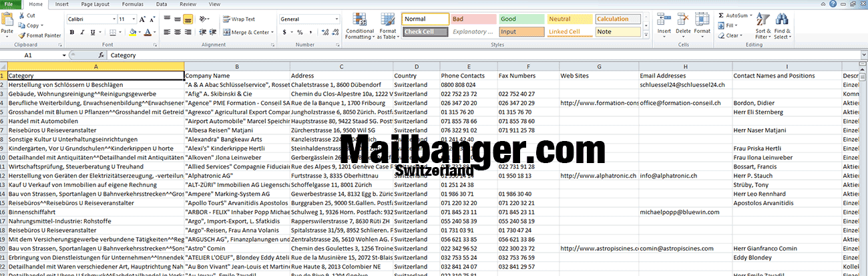Open Find & Select binoculars menu

782,25
